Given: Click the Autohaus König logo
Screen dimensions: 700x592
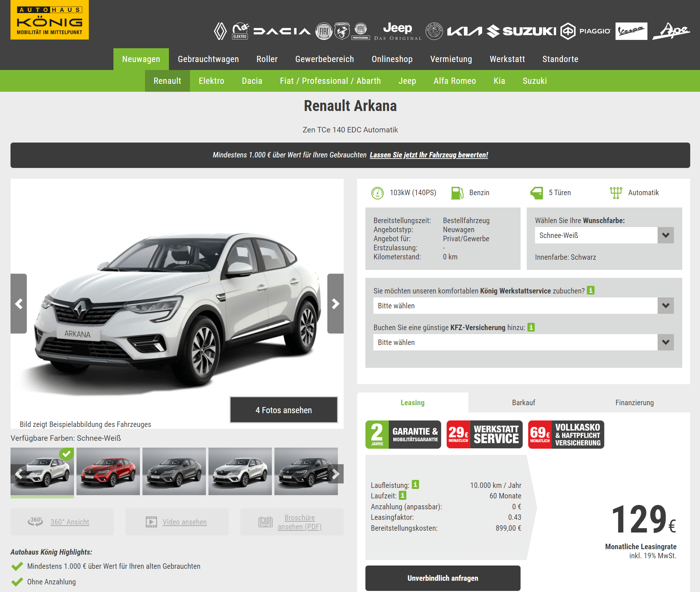Looking at the screenshot, I should coord(50,20).
